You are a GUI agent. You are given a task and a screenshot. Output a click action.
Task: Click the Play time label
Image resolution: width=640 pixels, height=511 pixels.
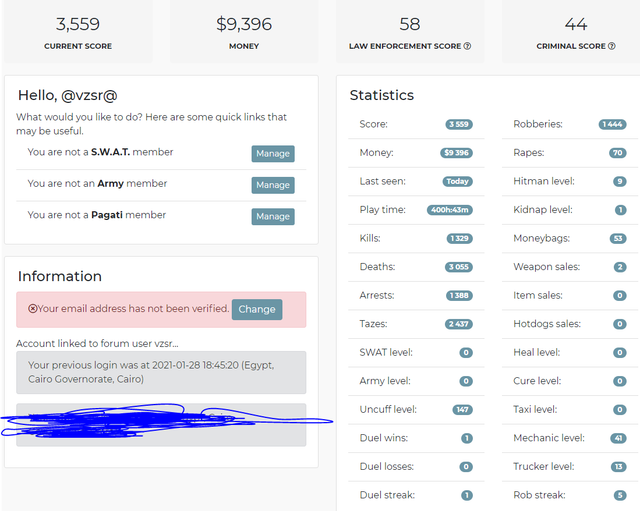pyautogui.click(x=382, y=210)
